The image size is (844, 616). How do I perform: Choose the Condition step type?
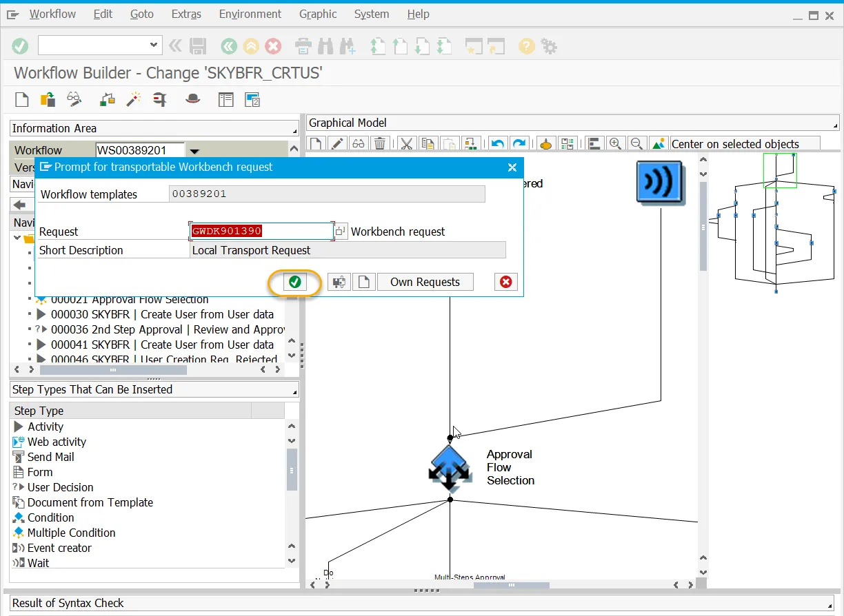point(50,517)
